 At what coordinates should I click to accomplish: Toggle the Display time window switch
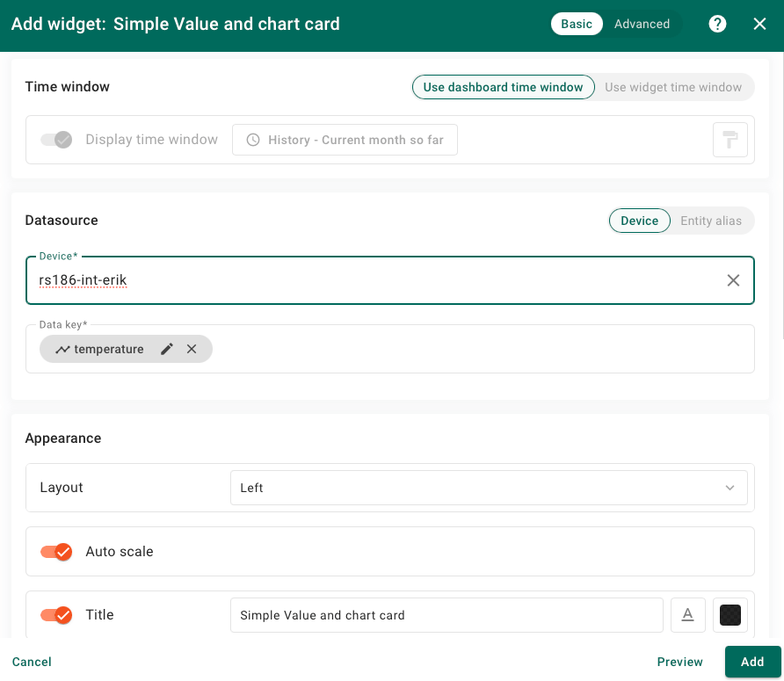pos(56,140)
